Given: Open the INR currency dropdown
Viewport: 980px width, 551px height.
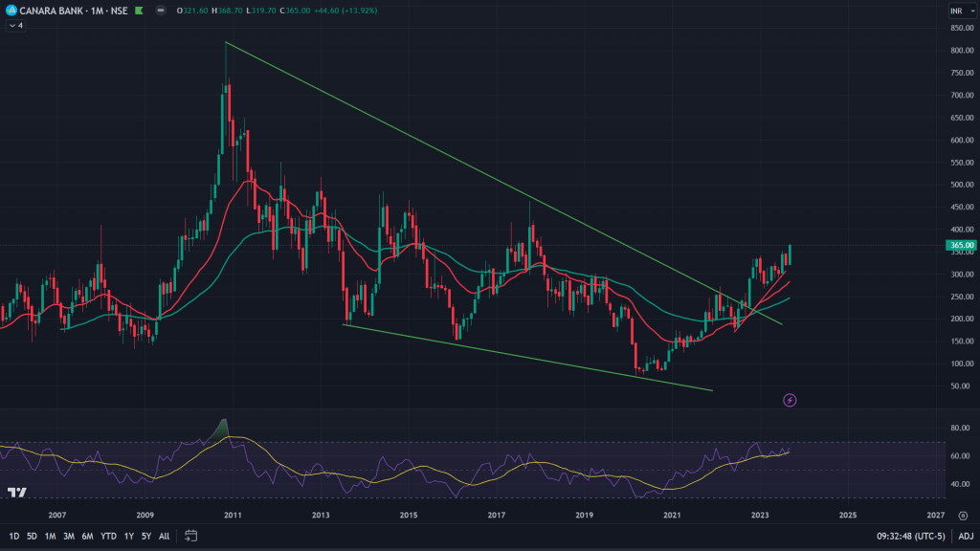Looking at the screenshot, I should [x=959, y=11].
